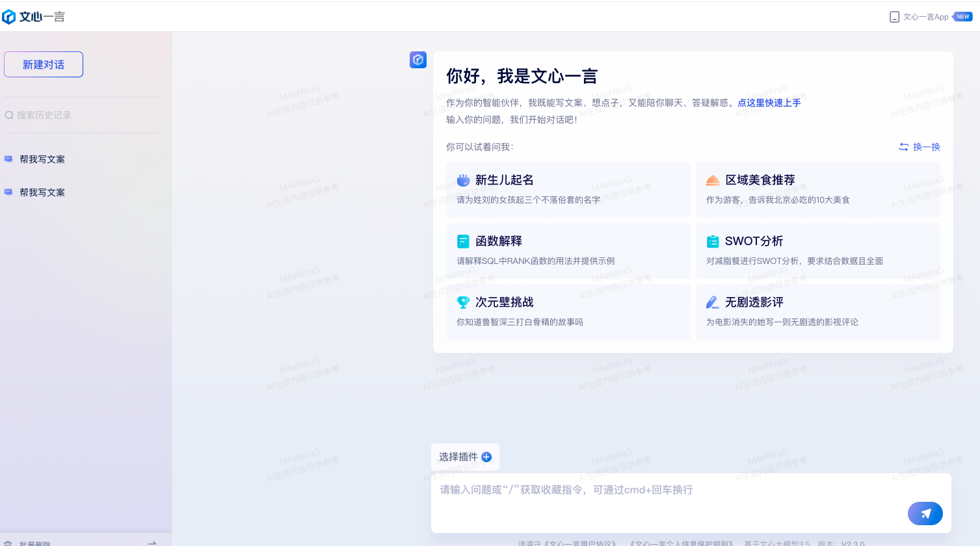Viewport: 980px width, 546px height.
Task: Click 为电影消失的她写一则无剧透的影视评论 text
Action: pos(782,322)
